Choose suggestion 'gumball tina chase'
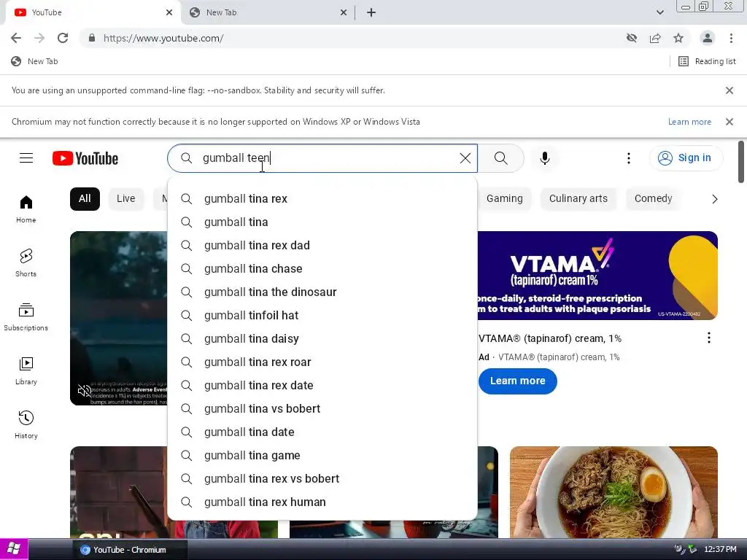This screenshot has width=747, height=560. 322,268
